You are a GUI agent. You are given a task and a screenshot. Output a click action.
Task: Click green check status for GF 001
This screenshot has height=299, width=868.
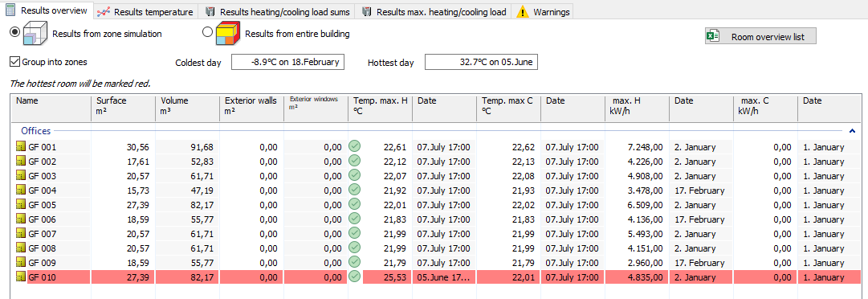point(355,146)
